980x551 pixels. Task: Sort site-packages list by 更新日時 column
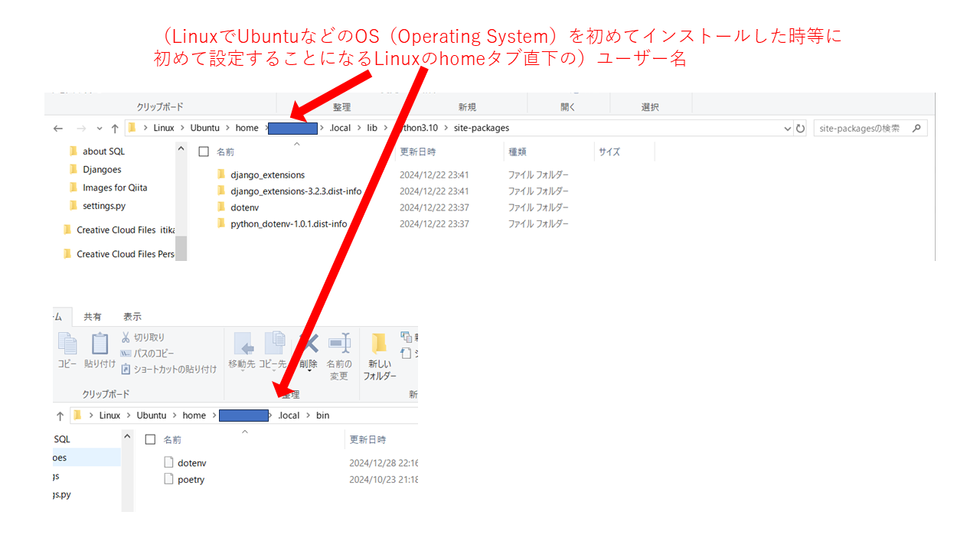coord(418,152)
